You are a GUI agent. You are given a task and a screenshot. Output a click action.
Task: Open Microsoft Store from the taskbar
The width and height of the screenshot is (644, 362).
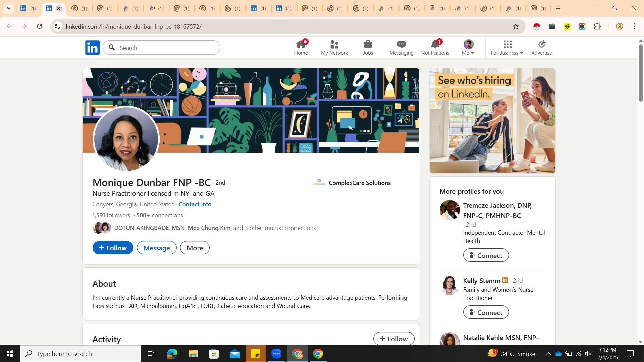(x=214, y=354)
